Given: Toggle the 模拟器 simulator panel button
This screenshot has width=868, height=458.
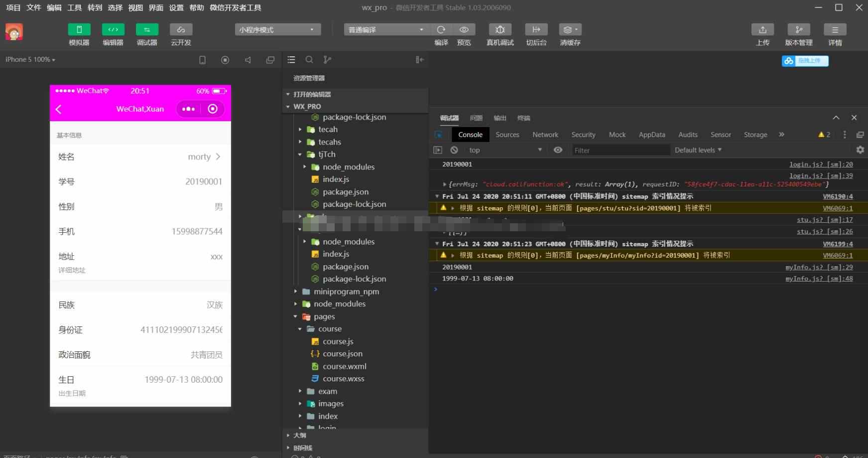Looking at the screenshot, I should coord(79,30).
